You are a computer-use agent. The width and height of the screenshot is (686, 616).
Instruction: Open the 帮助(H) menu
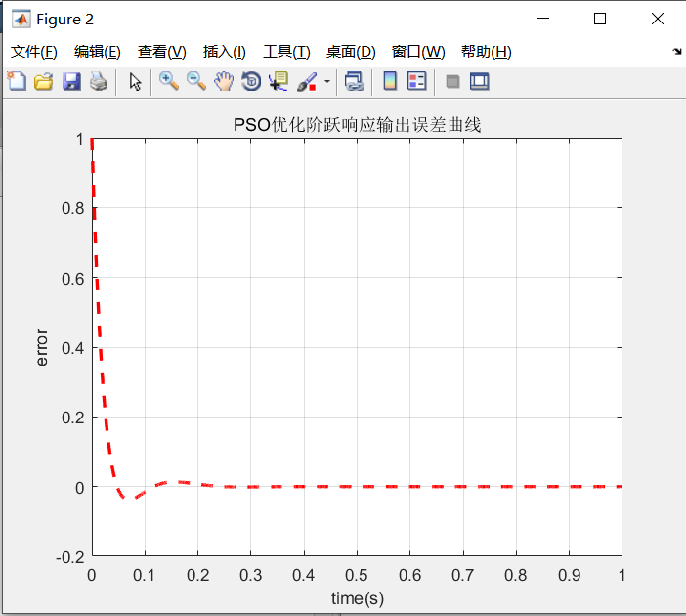pyautogui.click(x=486, y=52)
